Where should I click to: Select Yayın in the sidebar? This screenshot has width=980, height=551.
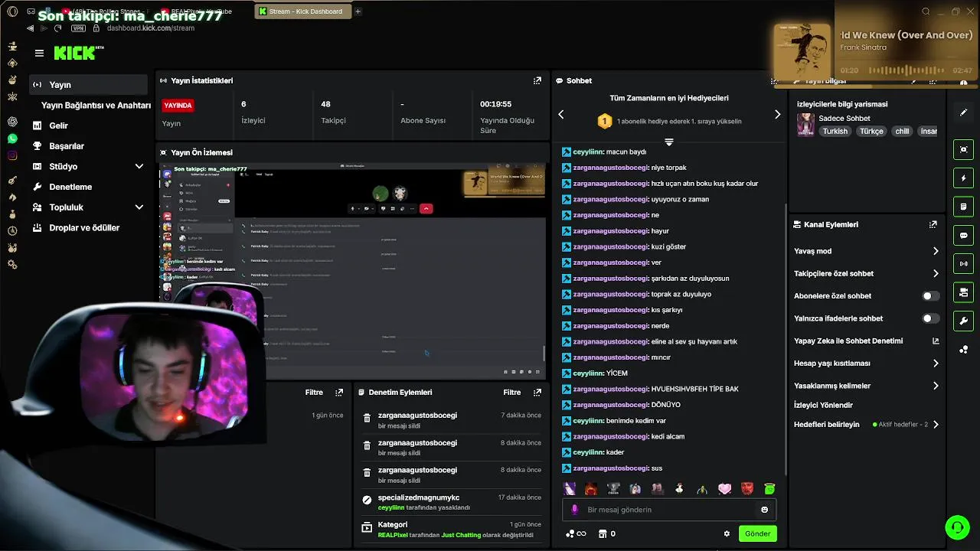point(87,85)
